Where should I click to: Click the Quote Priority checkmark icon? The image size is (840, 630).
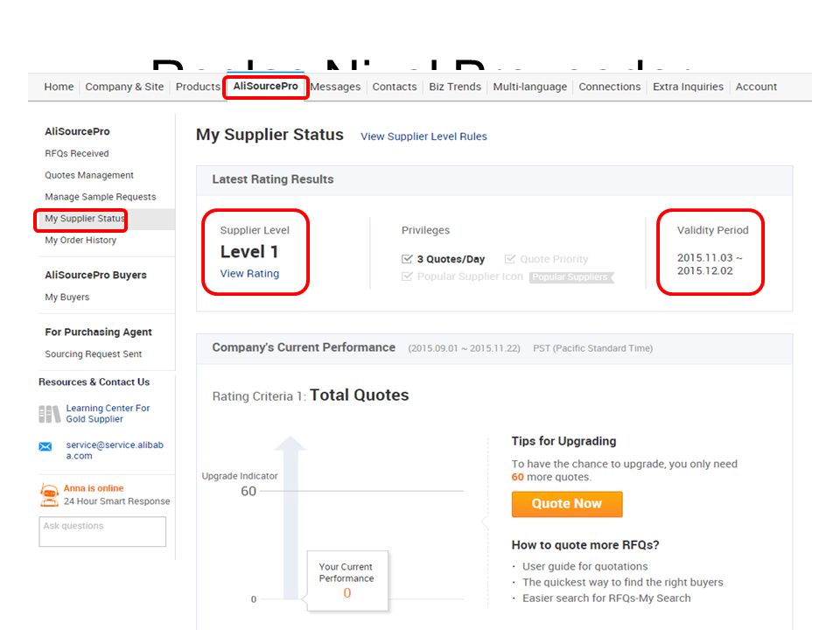[510, 259]
